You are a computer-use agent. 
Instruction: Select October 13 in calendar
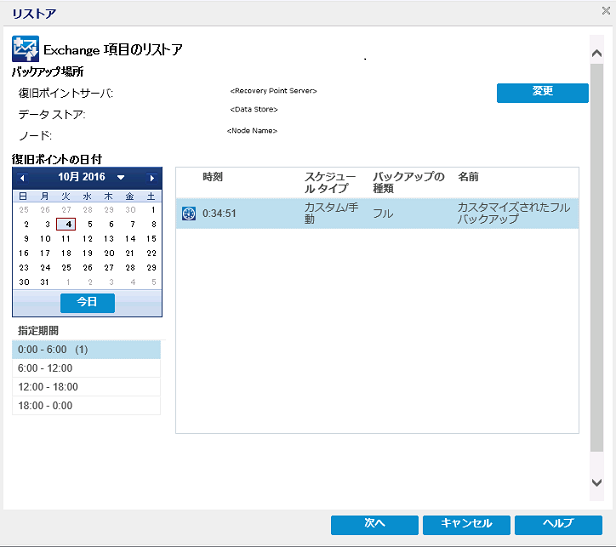[x=109, y=239]
